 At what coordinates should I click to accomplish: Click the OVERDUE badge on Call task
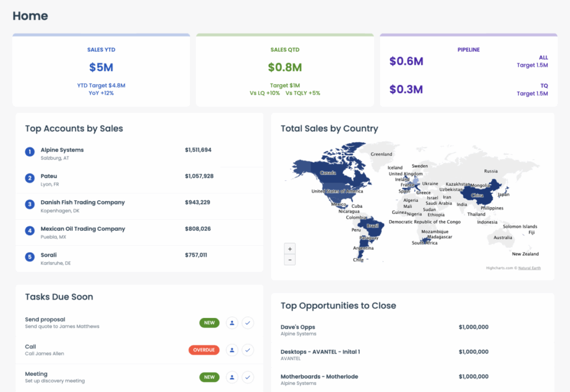pos(204,350)
